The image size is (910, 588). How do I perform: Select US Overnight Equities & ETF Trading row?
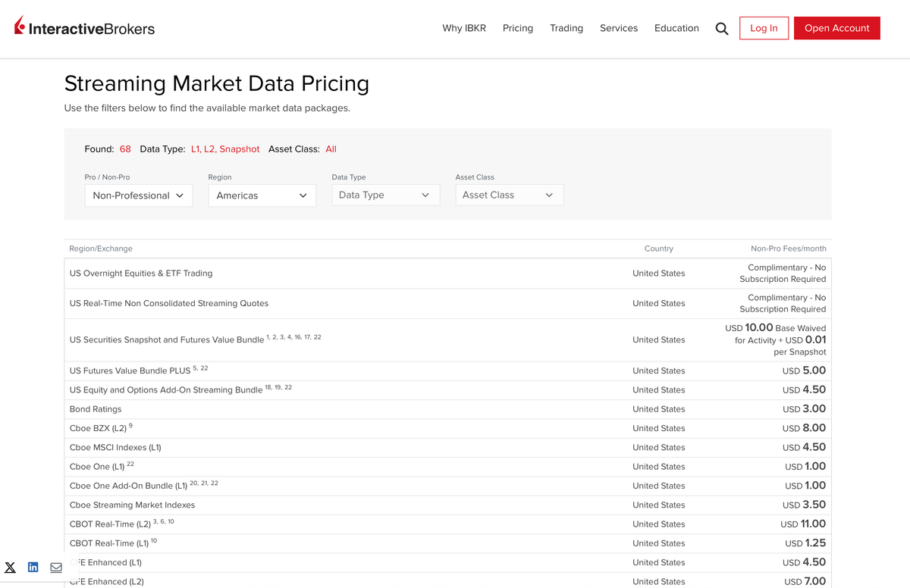point(447,274)
